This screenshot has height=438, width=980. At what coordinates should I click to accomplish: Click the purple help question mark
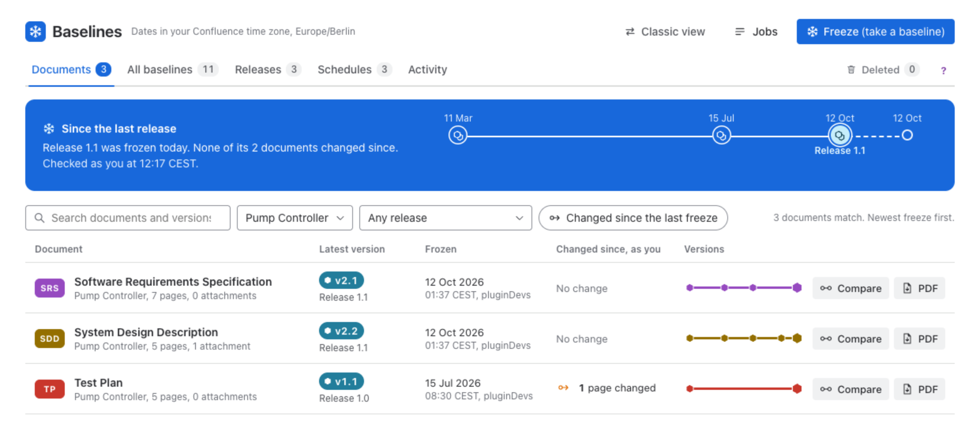tap(943, 70)
